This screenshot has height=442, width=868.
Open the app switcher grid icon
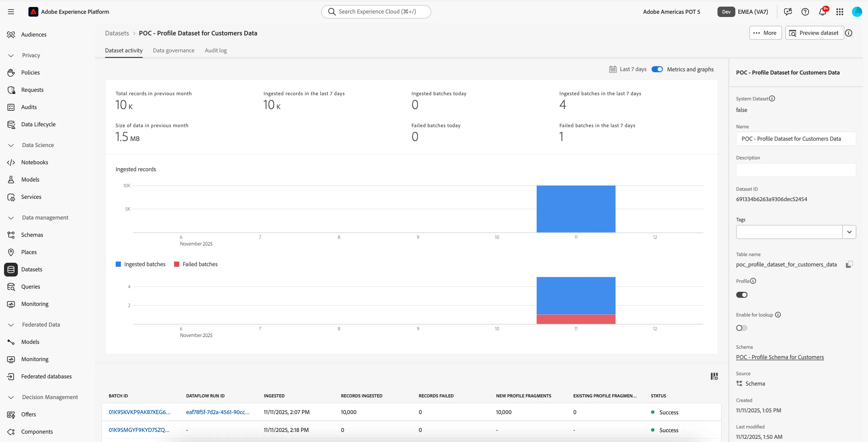click(839, 12)
